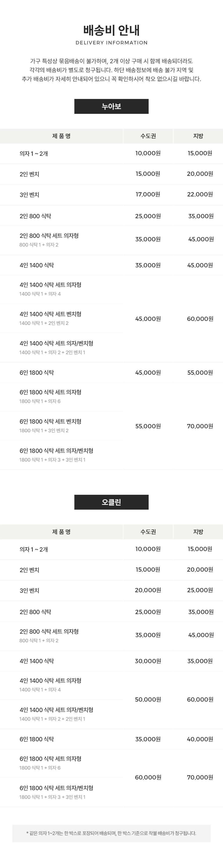Click 제품명 header in the 누아보 table
Screen dimensions: 223x868
point(61,136)
